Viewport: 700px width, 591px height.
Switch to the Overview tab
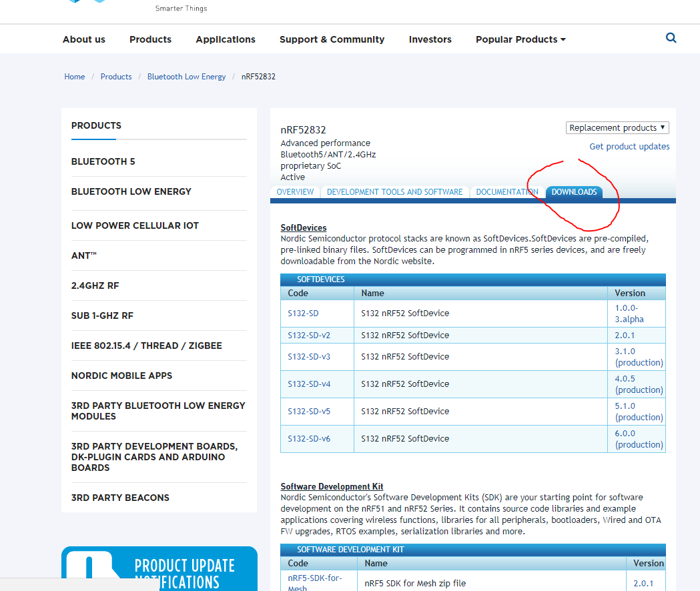click(295, 192)
